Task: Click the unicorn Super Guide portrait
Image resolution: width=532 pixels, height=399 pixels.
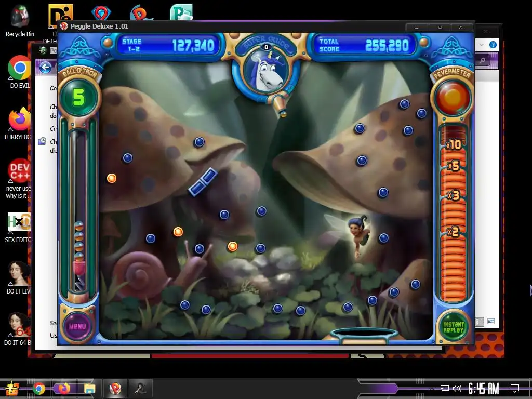Action: tap(267, 71)
